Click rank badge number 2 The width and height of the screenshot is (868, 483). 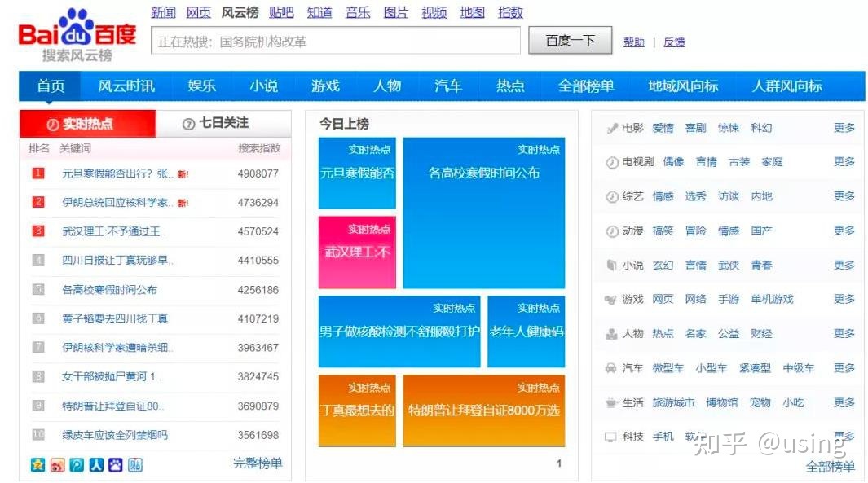click(x=38, y=202)
